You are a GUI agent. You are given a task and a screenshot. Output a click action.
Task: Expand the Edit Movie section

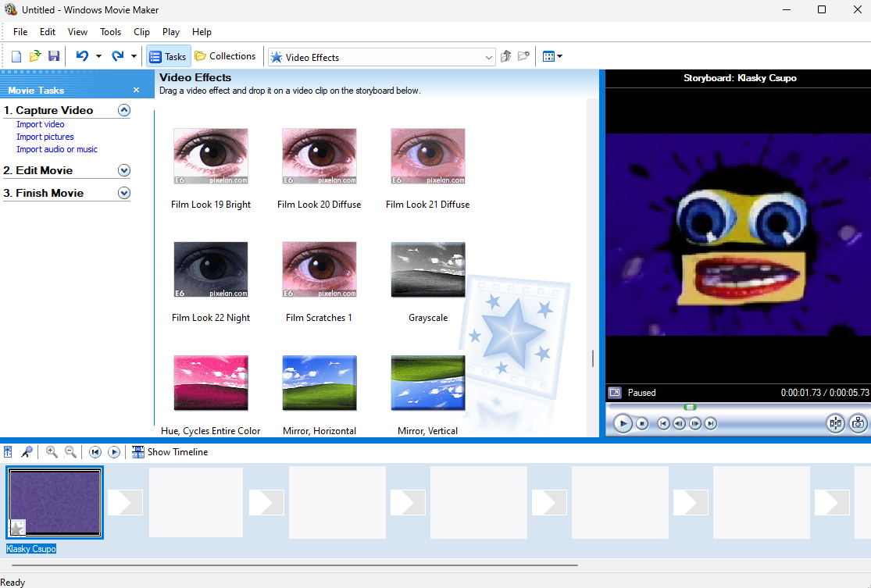tap(123, 170)
